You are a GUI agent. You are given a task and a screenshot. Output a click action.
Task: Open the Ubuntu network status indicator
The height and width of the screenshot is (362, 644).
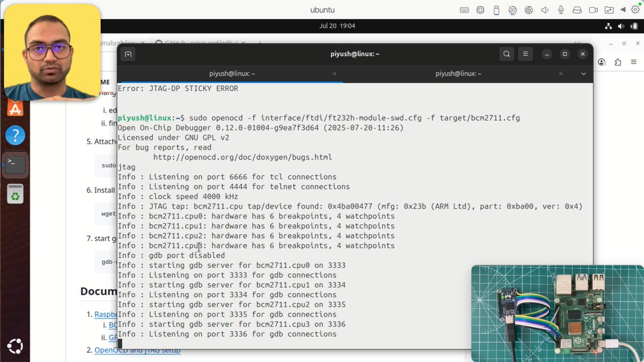[x=609, y=26]
